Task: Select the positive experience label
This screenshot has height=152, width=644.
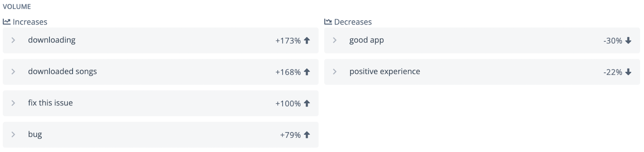Action: [x=385, y=72]
